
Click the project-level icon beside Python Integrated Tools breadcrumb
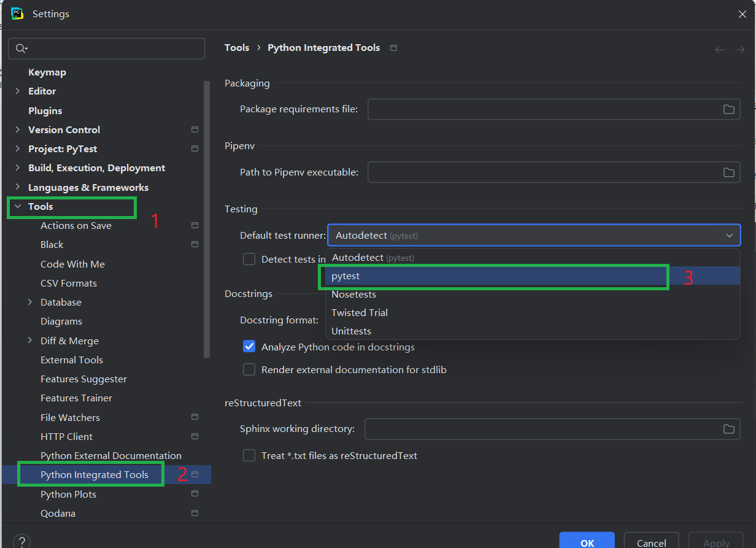[x=394, y=48]
